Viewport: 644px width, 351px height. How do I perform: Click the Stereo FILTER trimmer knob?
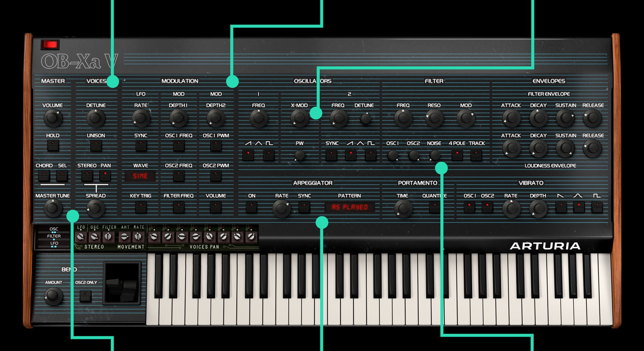pyautogui.click(x=108, y=237)
